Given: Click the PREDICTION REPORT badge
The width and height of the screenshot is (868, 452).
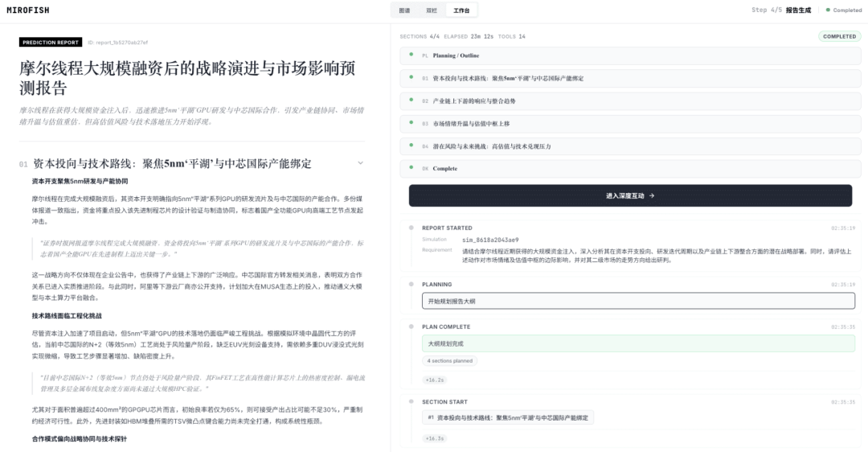Looking at the screenshot, I should 50,42.
